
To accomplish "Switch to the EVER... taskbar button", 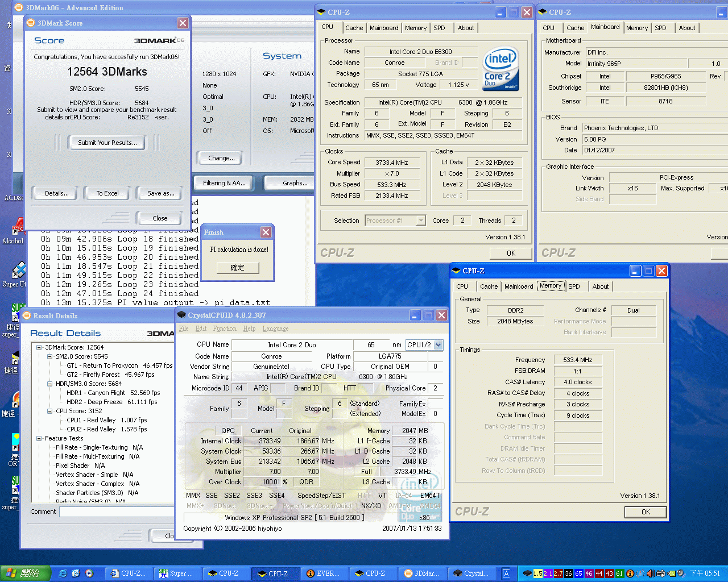I will pyautogui.click(x=324, y=573).
